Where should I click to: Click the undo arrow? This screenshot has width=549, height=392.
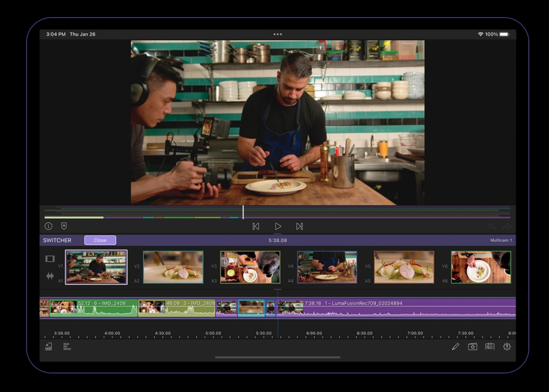[x=492, y=227]
